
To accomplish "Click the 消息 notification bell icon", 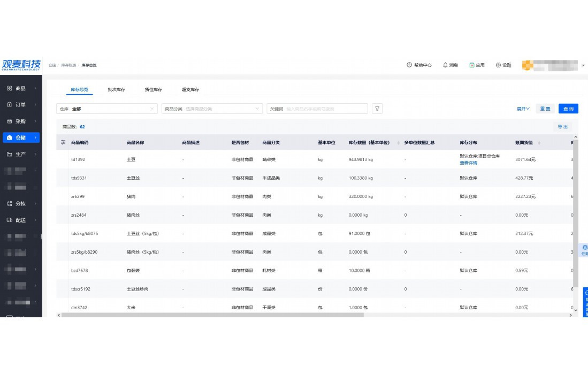I will pyautogui.click(x=445, y=65).
